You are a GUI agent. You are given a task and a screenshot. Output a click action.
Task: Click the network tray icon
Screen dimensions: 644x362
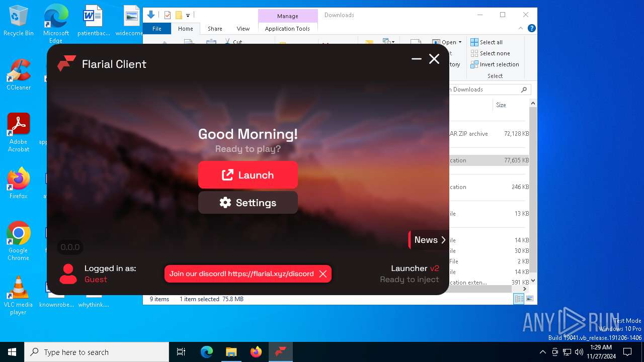click(567, 352)
